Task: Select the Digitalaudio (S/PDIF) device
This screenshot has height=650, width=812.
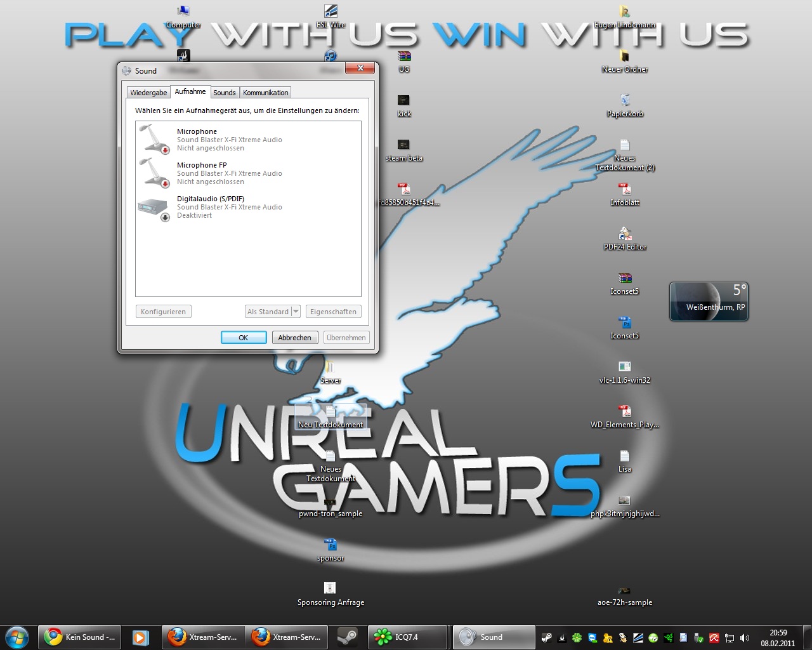Action: point(248,206)
